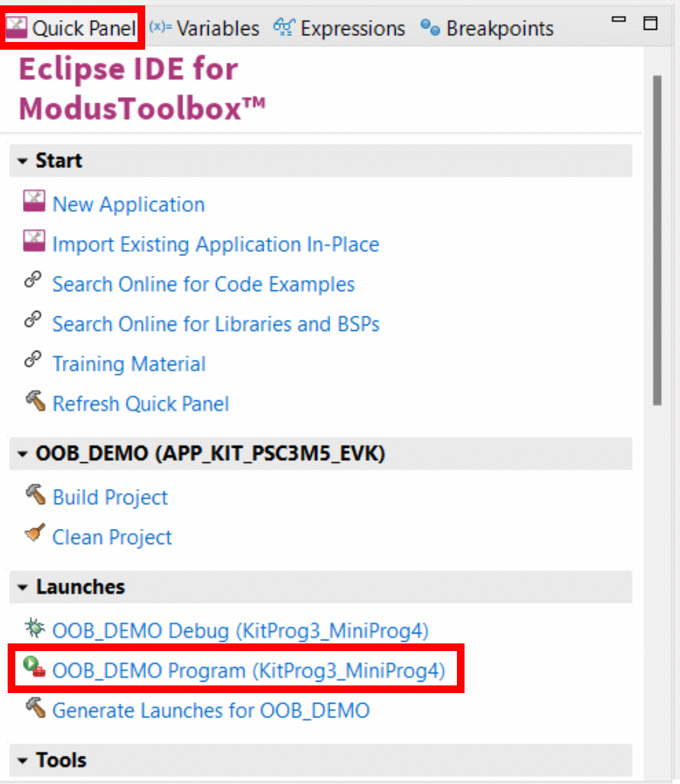
Task: Maximize the Quick Panel view
Action: click(650, 23)
